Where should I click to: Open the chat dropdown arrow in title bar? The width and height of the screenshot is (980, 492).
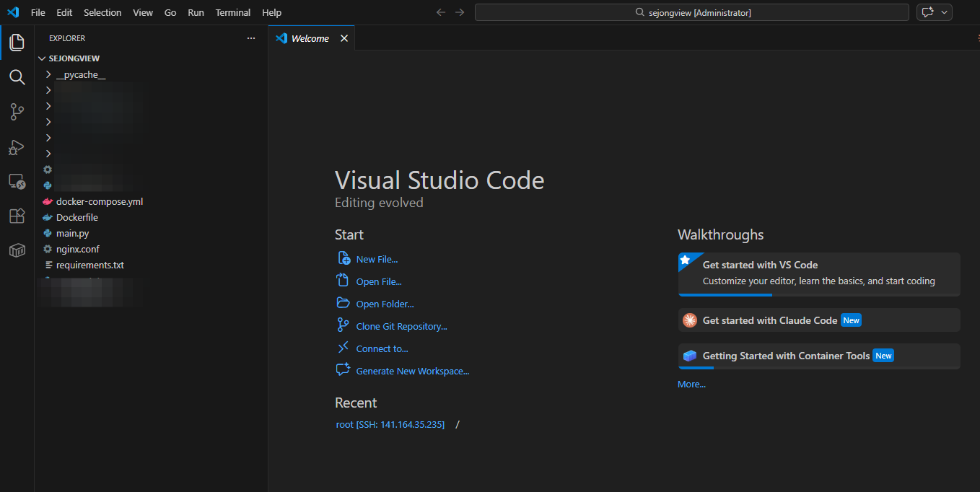[x=944, y=12]
